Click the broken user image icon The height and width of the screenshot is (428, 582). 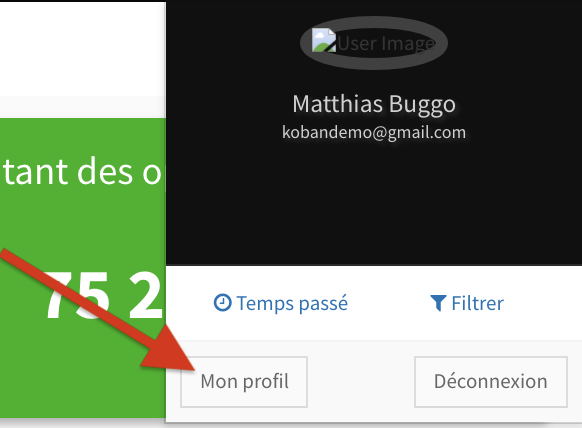(324, 40)
